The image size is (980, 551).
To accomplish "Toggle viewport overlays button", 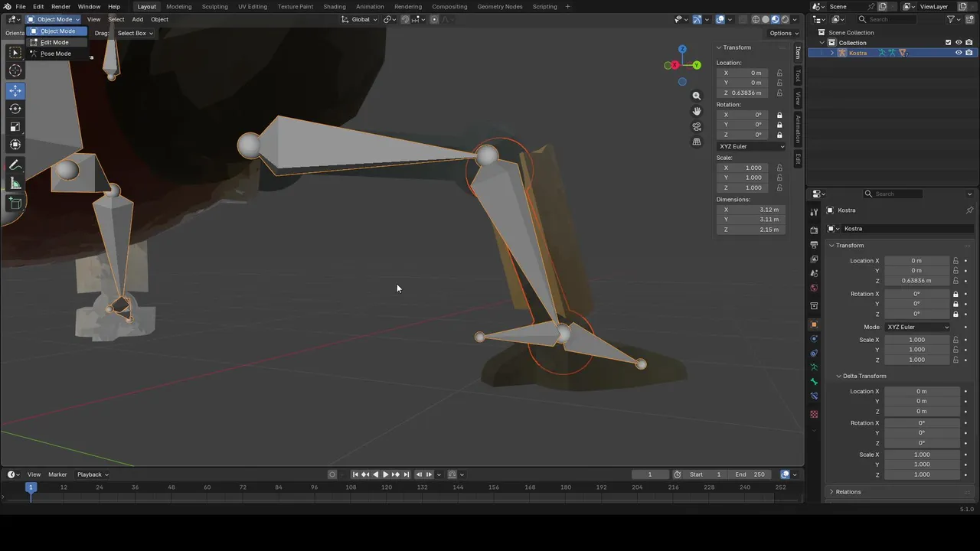I will (720, 19).
